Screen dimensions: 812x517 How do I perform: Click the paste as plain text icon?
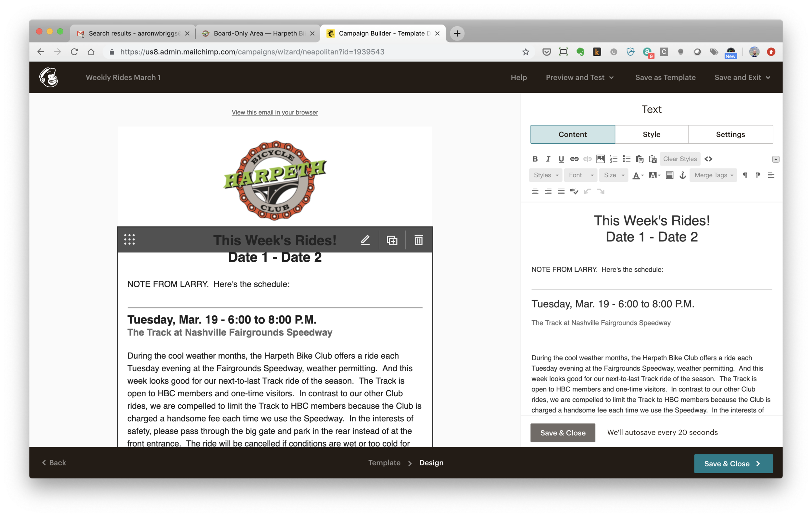pyautogui.click(x=640, y=159)
